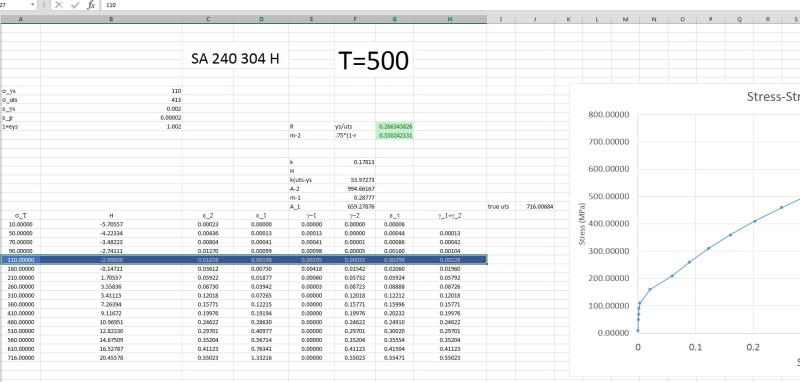This screenshot has height=382, width=800.
Task: Click the T=500 heading cell
Action: 373,61
